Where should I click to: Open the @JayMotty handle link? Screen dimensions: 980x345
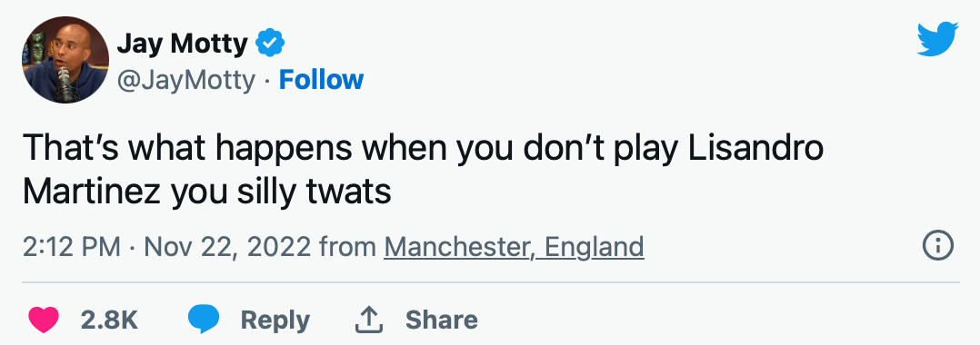(185, 81)
